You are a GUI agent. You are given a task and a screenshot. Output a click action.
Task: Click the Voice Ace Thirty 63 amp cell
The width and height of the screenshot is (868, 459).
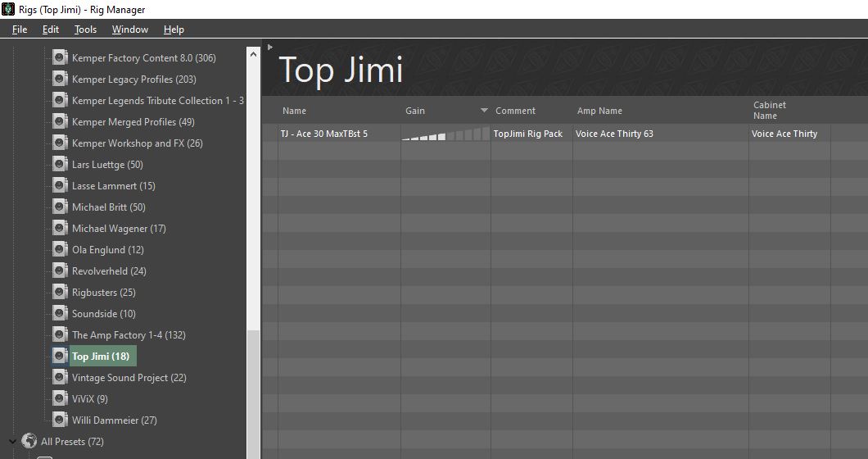(614, 134)
